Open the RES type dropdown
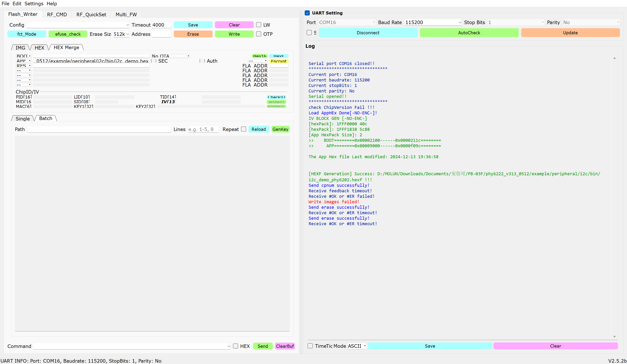Screen dimensions: 627x364 pos(24,65)
